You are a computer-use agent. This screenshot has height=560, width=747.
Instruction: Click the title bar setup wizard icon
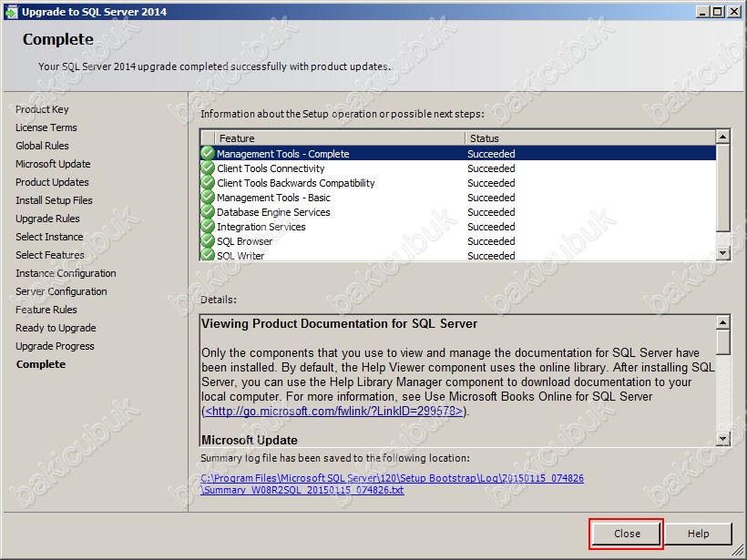11,12
